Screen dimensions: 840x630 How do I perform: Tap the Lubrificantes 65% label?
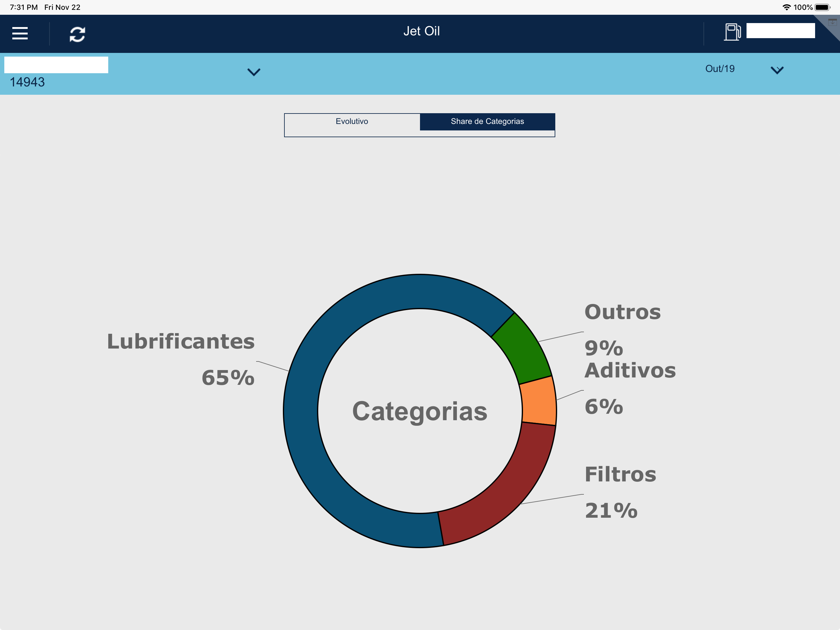(x=181, y=359)
